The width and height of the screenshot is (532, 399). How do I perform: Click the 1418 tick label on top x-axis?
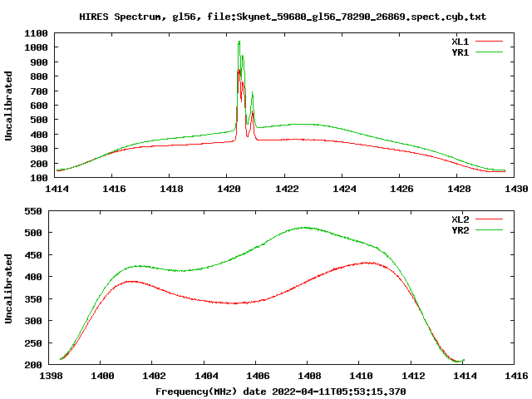(171, 189)
